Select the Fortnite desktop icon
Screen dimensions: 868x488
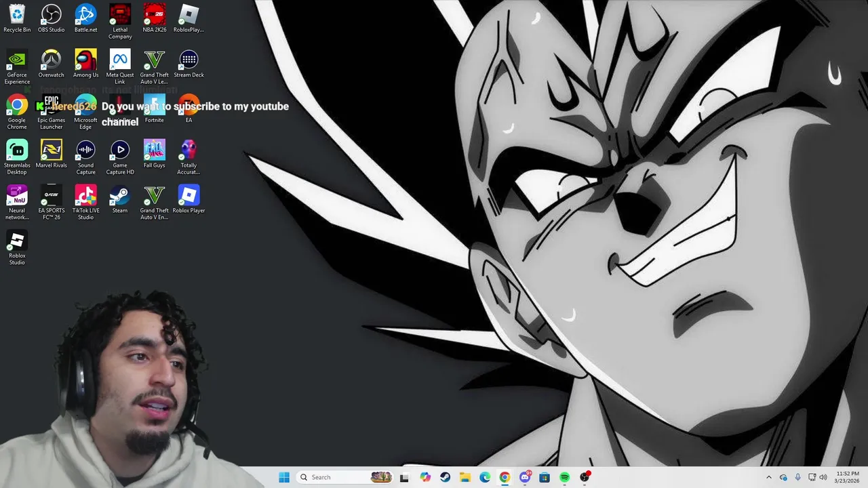click(x=155, y=109)
